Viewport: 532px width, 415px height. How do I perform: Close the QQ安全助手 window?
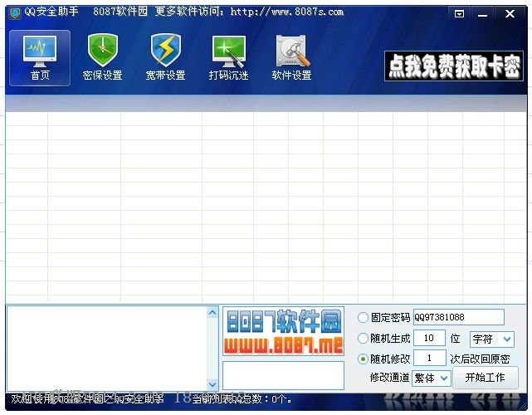pyautogui.click(x=510, y=14)
